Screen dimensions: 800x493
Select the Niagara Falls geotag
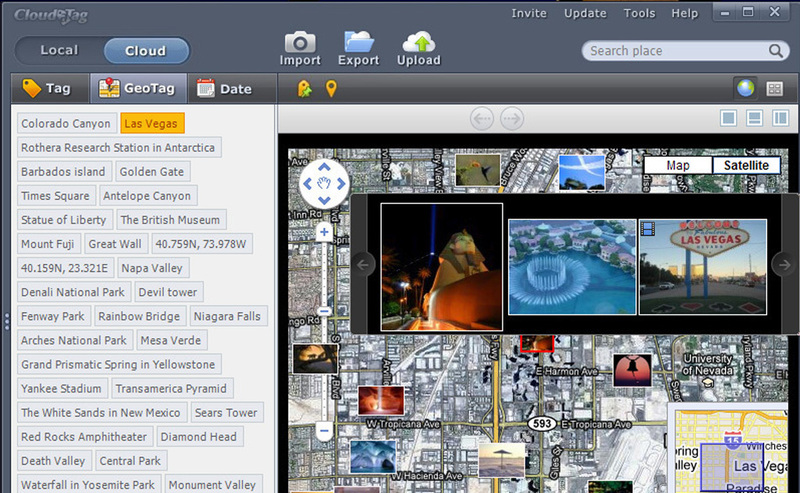coord(228,316)
